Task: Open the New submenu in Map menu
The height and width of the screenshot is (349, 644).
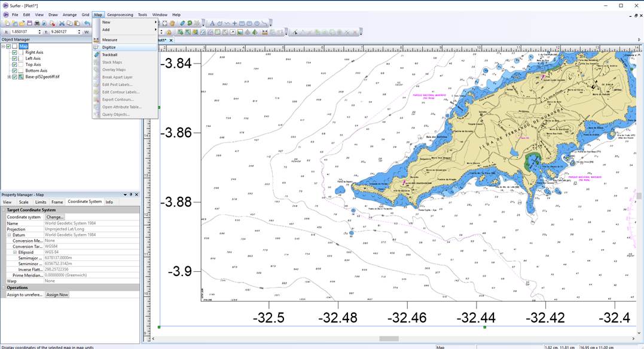Action: (125, 22)
